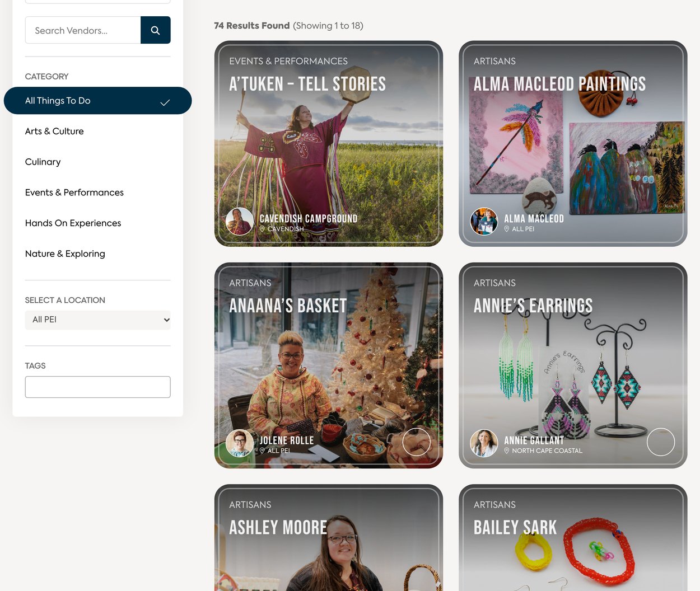700x591 pixels.
Task: Open the Alma MacLeod Paintings card
Action: click(573, 144)
